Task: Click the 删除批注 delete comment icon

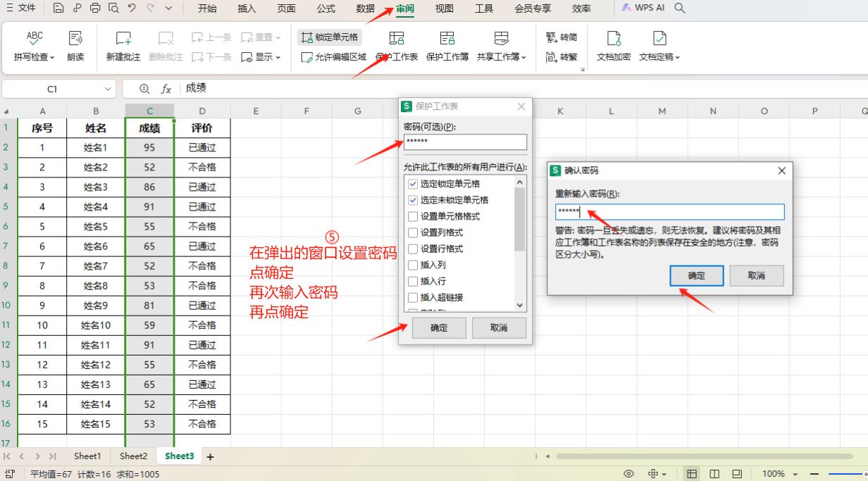Action: [166, 39]
